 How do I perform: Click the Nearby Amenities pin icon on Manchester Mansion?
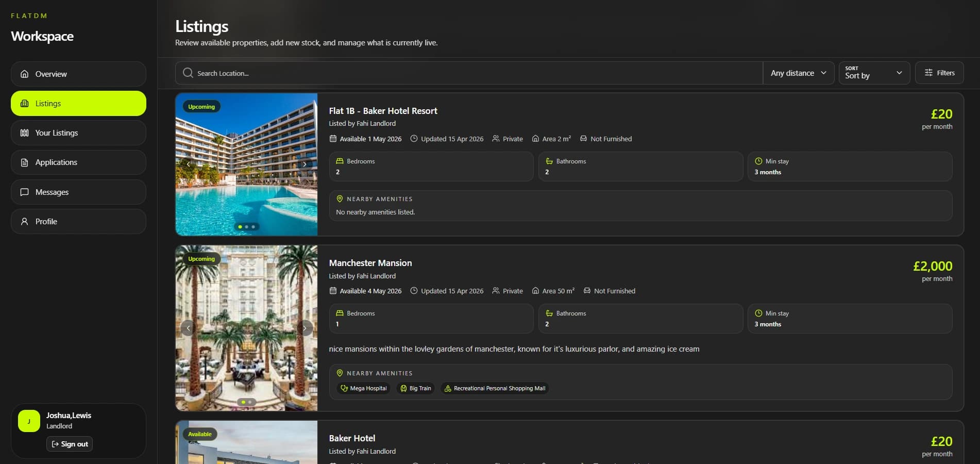click(x=340, y=373)
